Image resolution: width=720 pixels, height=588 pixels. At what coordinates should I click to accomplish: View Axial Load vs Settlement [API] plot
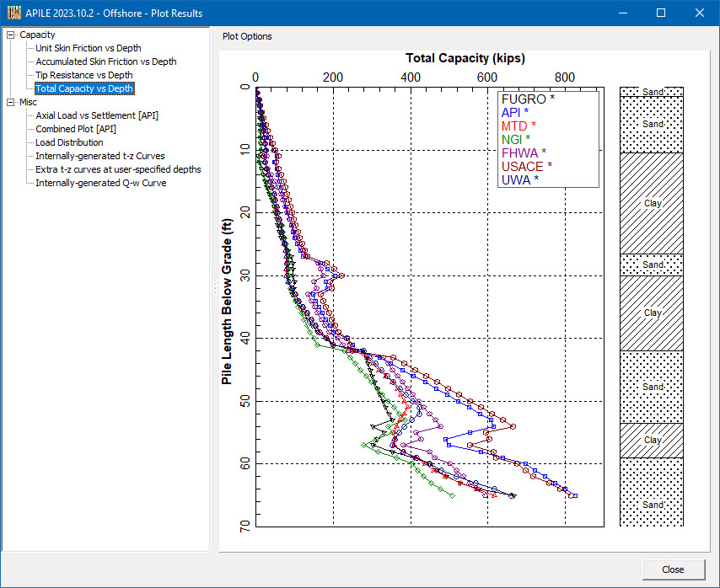(x=95, y=115)
